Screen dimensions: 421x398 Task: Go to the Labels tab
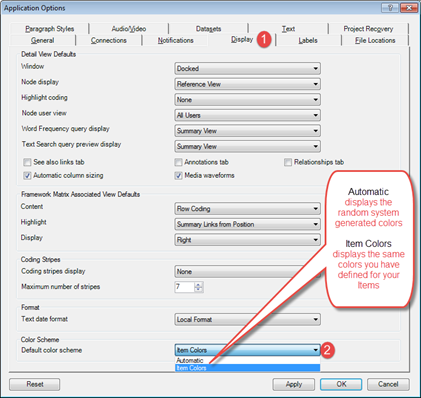tap(308, 40)
